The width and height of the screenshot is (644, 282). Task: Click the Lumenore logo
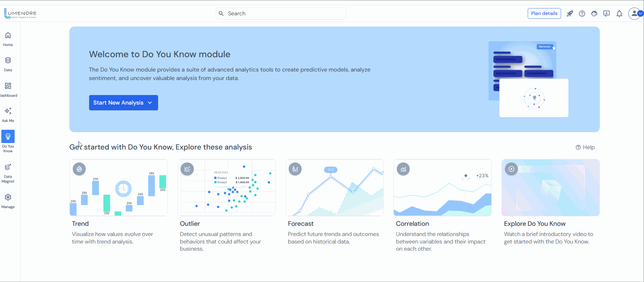[x=20, y=13]
